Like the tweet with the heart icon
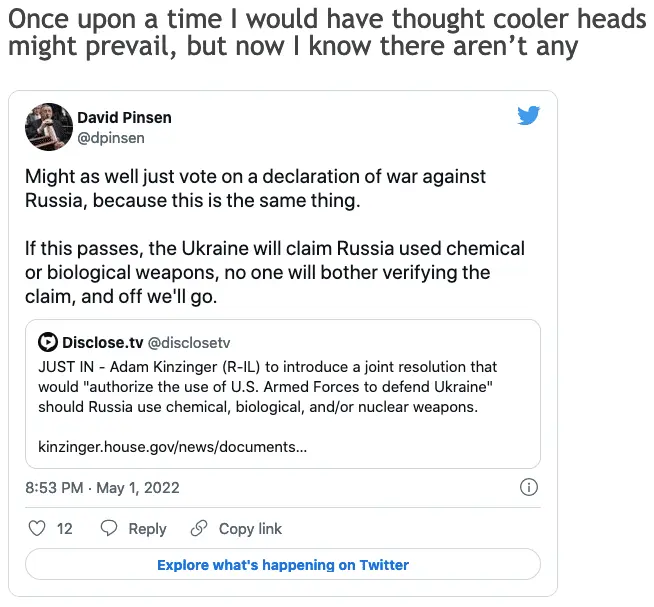The height and width of the screenshot is (607, 654). 36,528
